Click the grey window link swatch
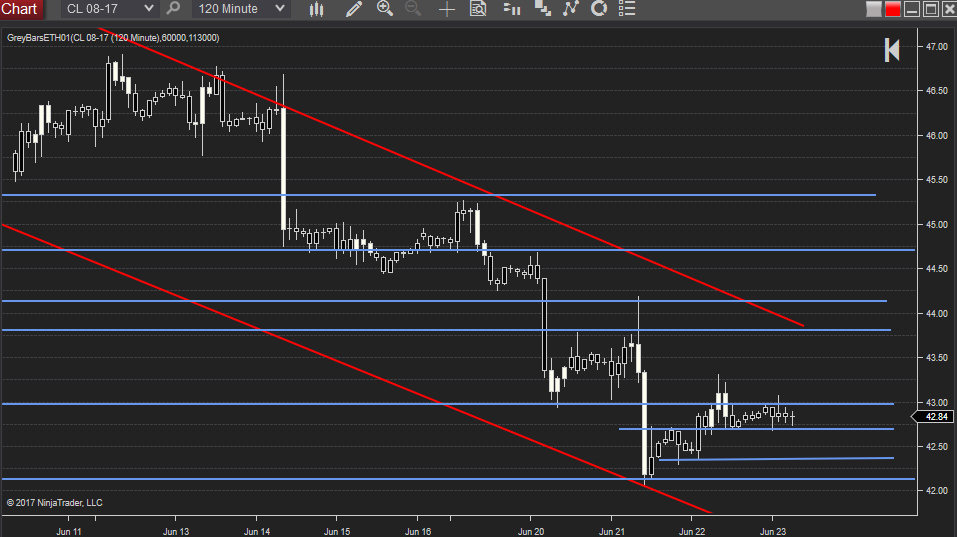Screen dimensions: 957x537 pos(873,9)
